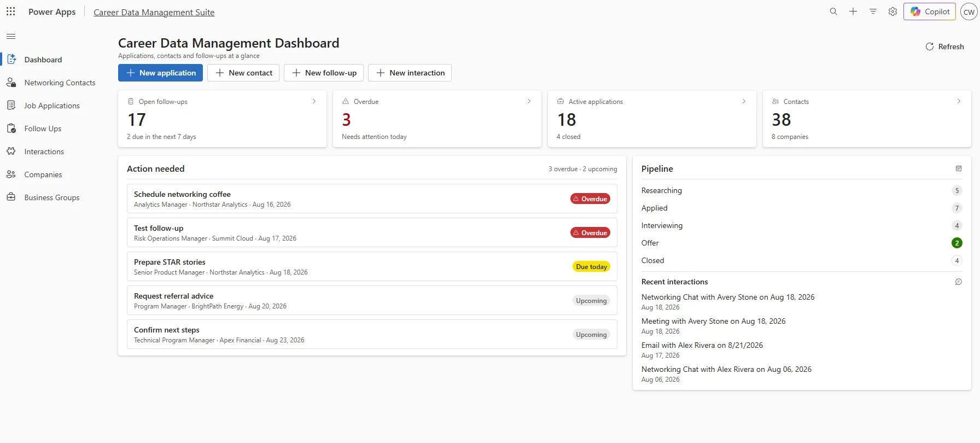The height and width of the screenshot is (443, 980).
Task: Click Overdue badge on Schedule networking coffee
Action: coord(590,199)
